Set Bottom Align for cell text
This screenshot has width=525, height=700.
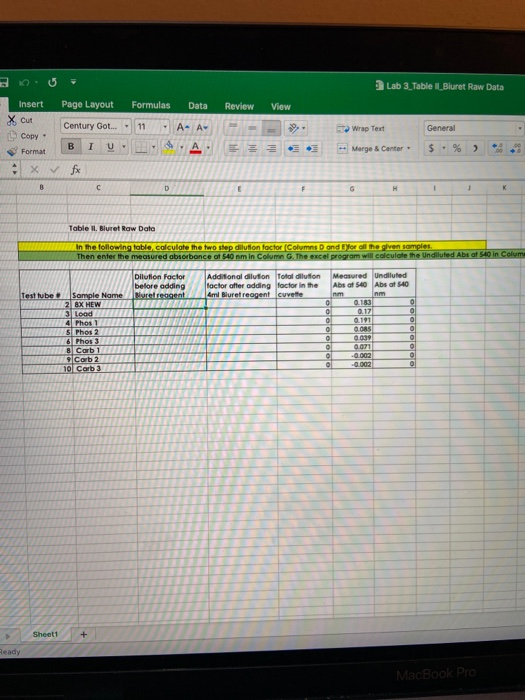[x=273, y=129]
